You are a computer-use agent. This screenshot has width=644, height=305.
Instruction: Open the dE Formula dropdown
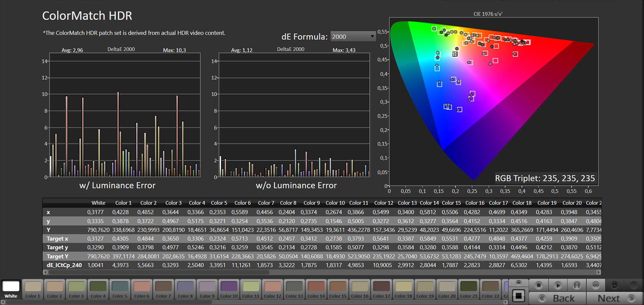pyautogui.click(x=353, y=37)
